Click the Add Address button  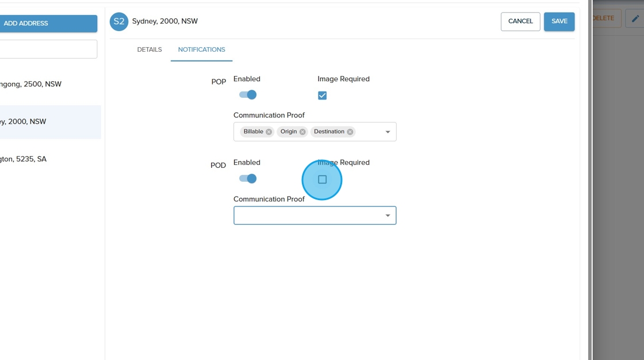(46, 24)
